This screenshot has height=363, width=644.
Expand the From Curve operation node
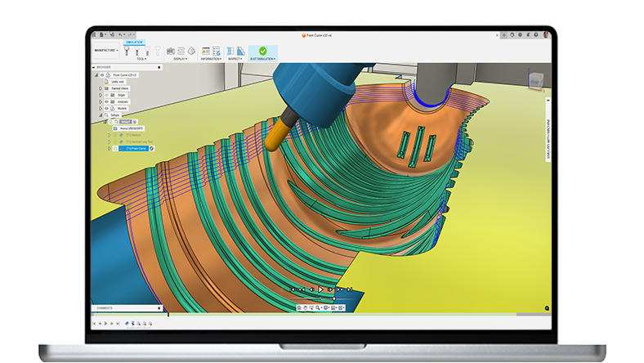click(x=110, y=149)
